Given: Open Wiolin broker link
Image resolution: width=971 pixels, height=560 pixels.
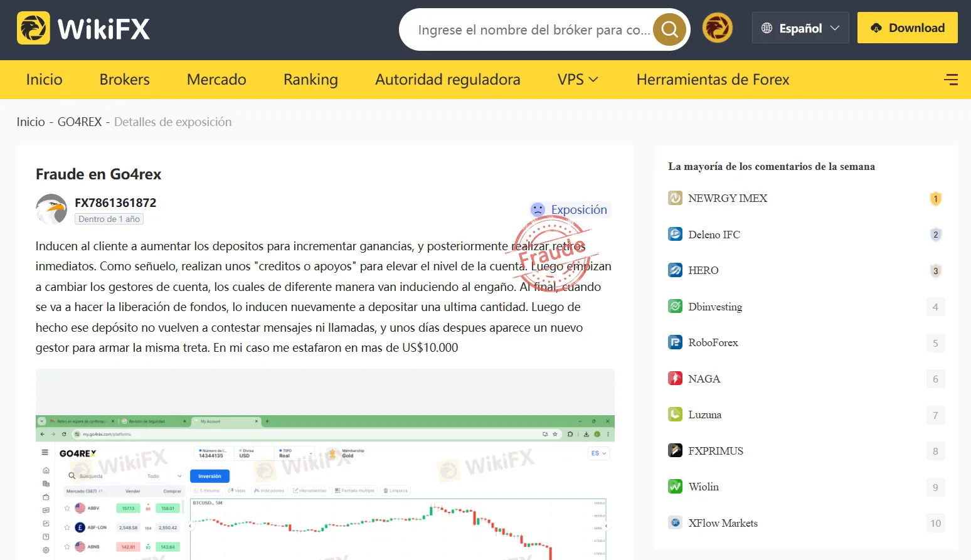Looking at the screenshot, I should point(703,487).
